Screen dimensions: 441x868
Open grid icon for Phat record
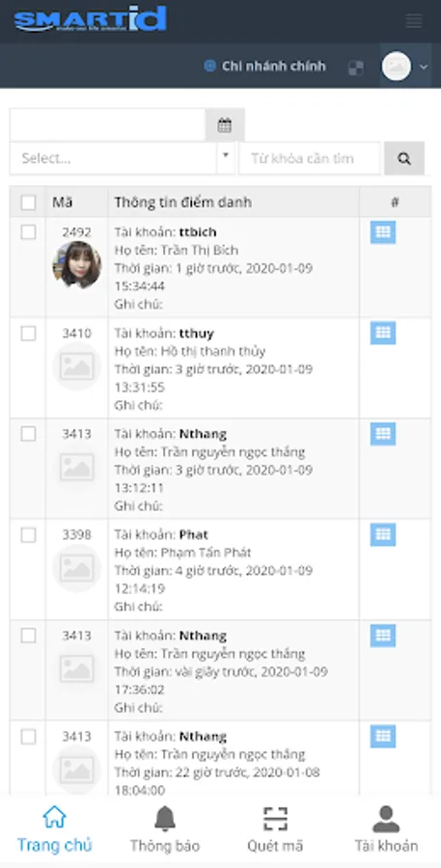coord(383,534)
